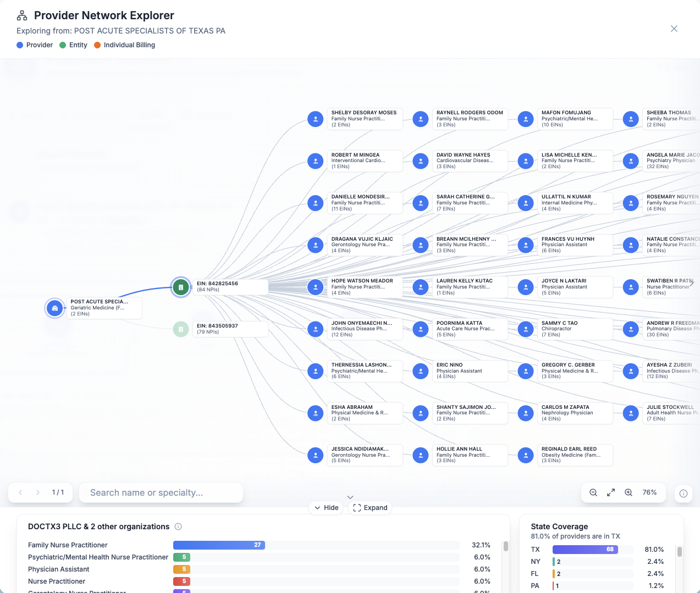Click the Hope Watson Meador provider icon
Screen dimensions: 700x593
[x=315, y=287]
